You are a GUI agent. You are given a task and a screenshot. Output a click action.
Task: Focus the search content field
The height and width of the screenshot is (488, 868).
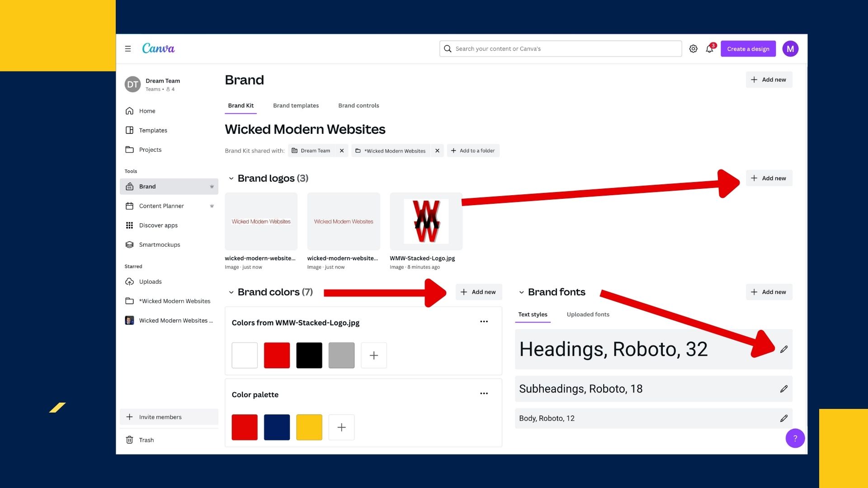coord(561,49)
